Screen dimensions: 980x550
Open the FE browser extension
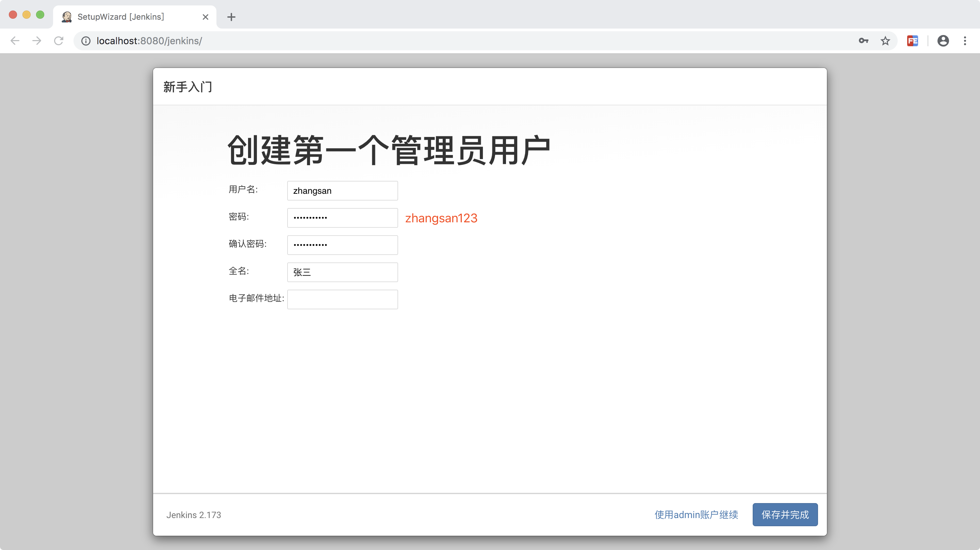(x=912, y=41)
